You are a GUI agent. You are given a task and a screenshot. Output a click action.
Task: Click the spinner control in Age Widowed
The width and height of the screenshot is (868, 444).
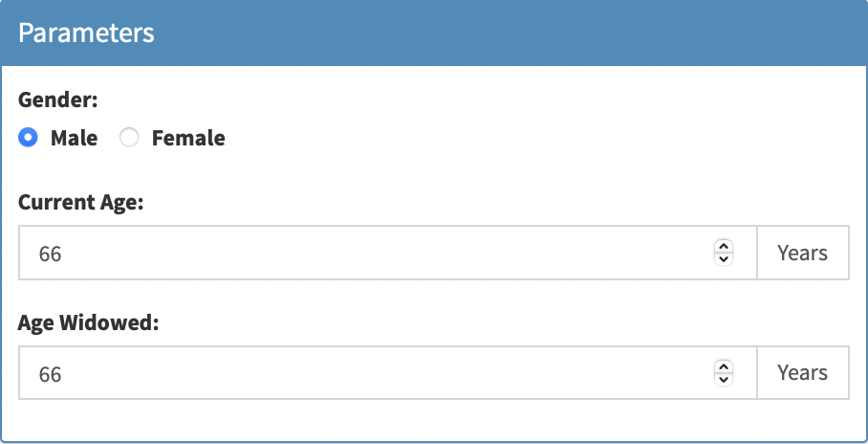[724, 373]
